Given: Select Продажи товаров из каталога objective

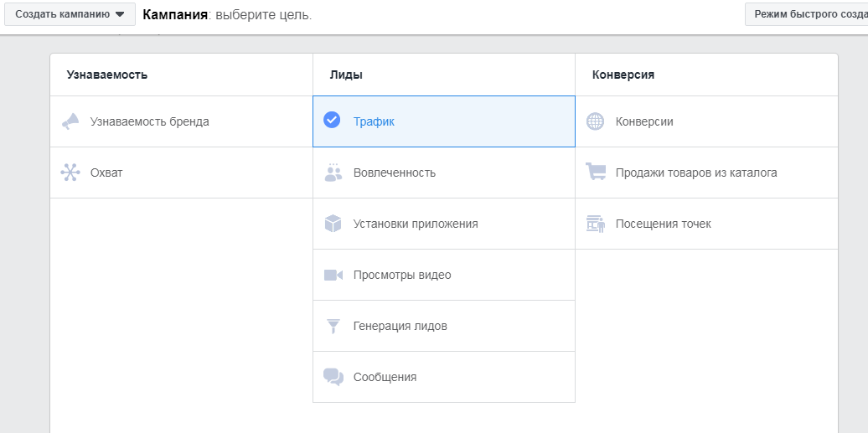Looking at the screenshot, I should [695, 173].
